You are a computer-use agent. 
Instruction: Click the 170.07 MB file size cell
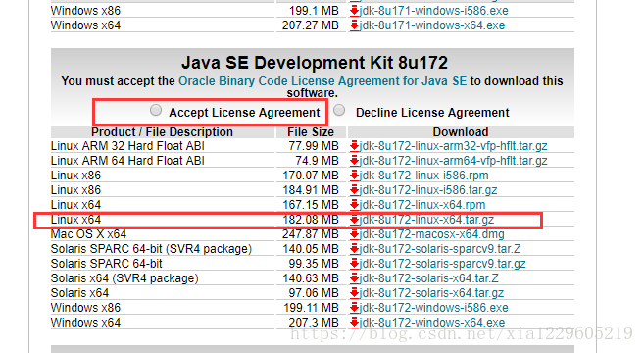pyautogui.click(x=311, y=176)
